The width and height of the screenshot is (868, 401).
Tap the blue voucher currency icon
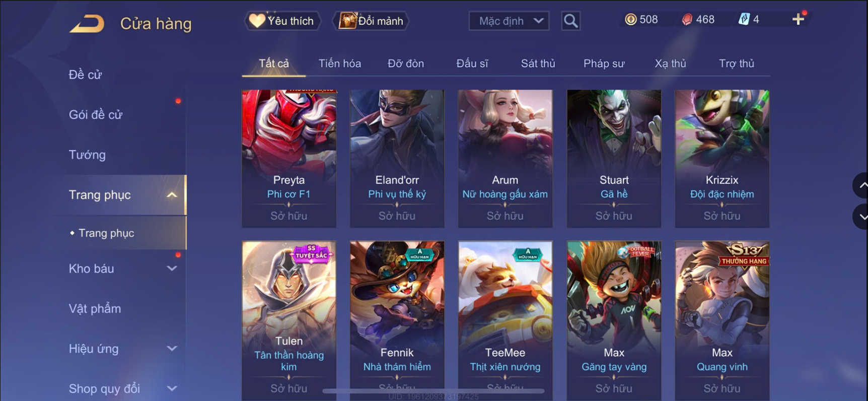pyautogui.click(x=744, y=19)
